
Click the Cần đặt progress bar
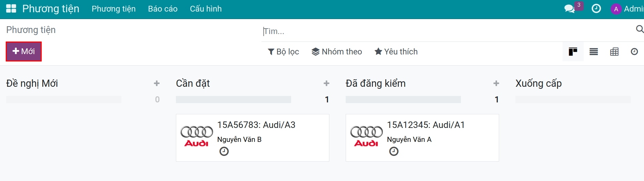point(234,99)
